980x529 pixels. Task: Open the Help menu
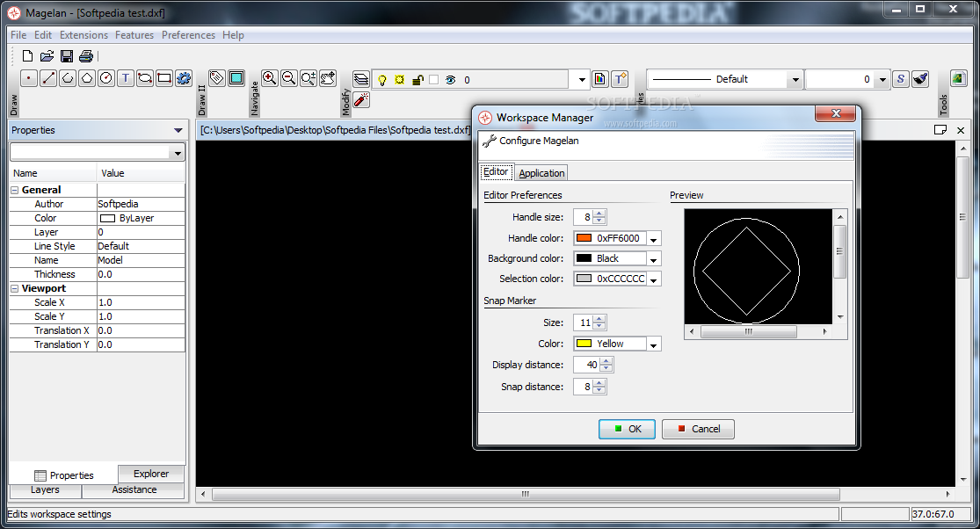tap(233, 35)
